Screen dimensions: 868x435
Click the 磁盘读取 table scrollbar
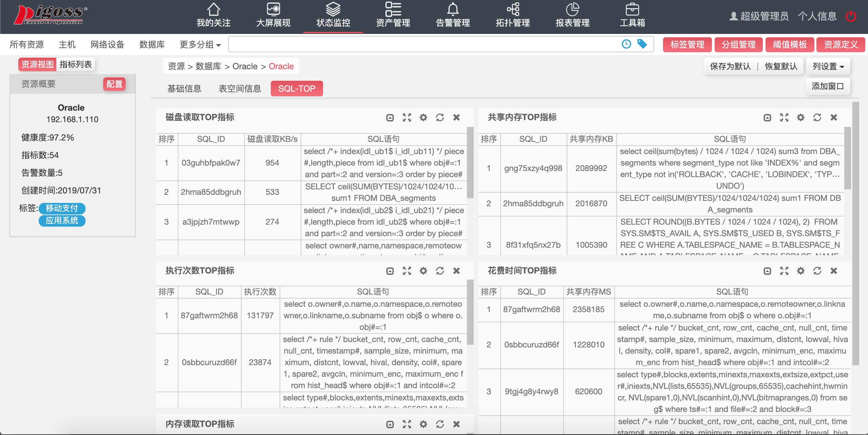(470, 162)
